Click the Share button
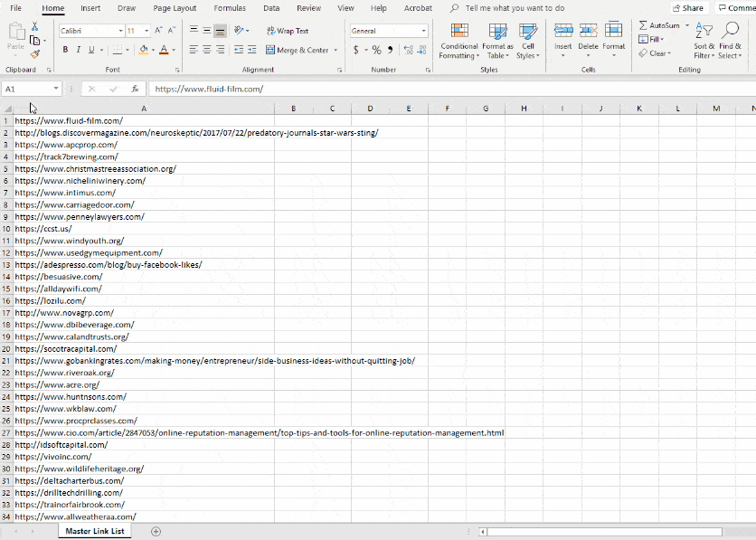The image size is (756, 540). coord(689,7)
